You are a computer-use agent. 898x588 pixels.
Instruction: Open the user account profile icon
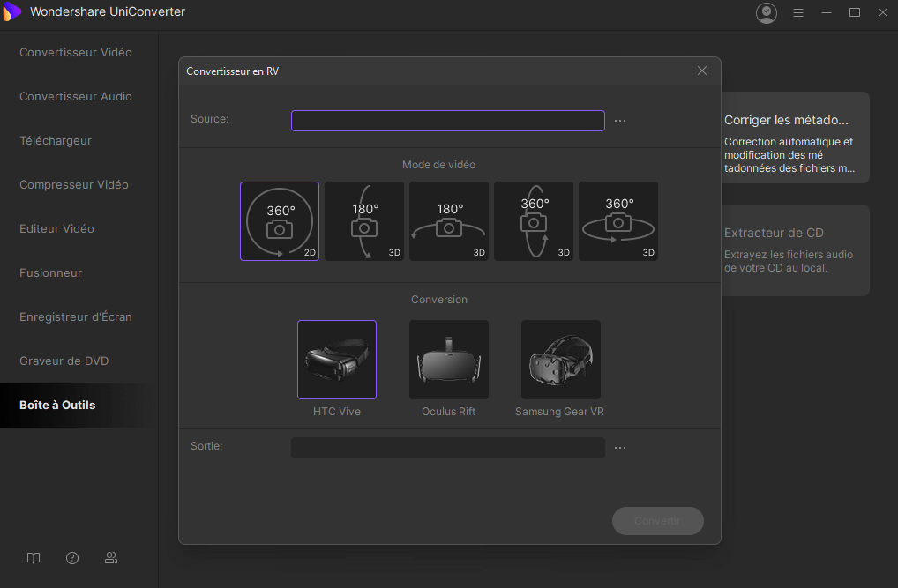[767, 13]
